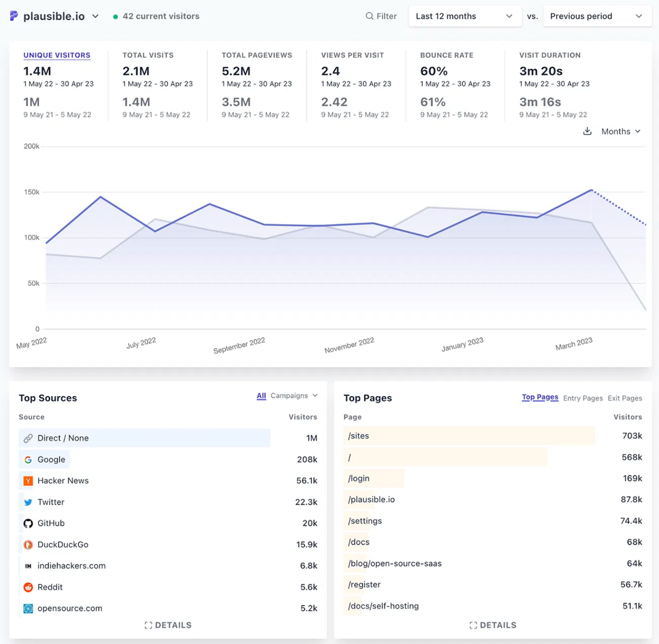Viewport: 659px width, 644px height.
Task: Click the download chart data icon
Action: tap(587, 131)
